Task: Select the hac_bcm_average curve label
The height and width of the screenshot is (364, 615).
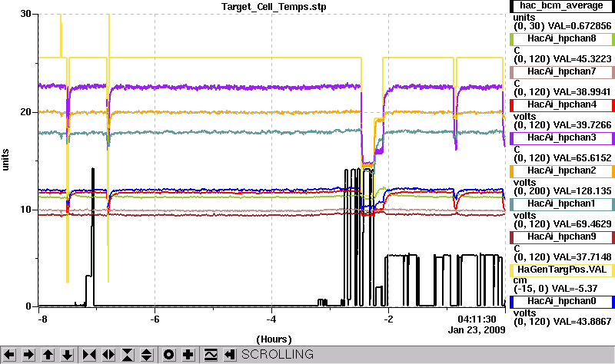Action: click(562, 6)
